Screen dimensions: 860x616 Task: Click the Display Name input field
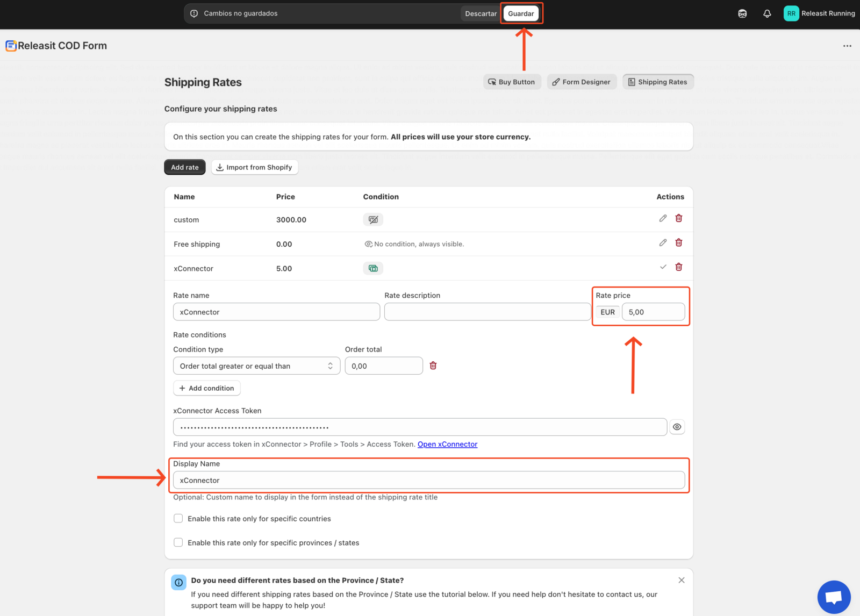429,481
